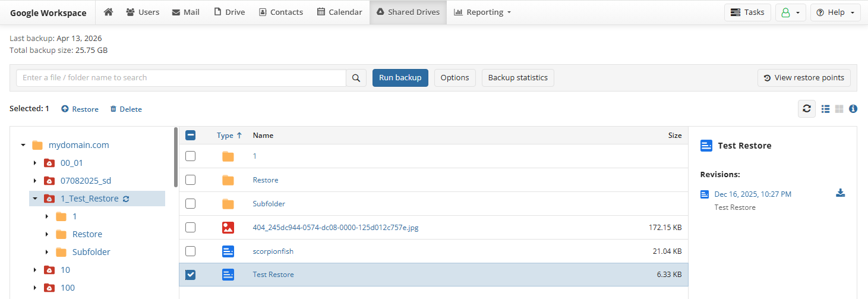Download the Dec 16, 2025 revision

click(x=840, y=193)
